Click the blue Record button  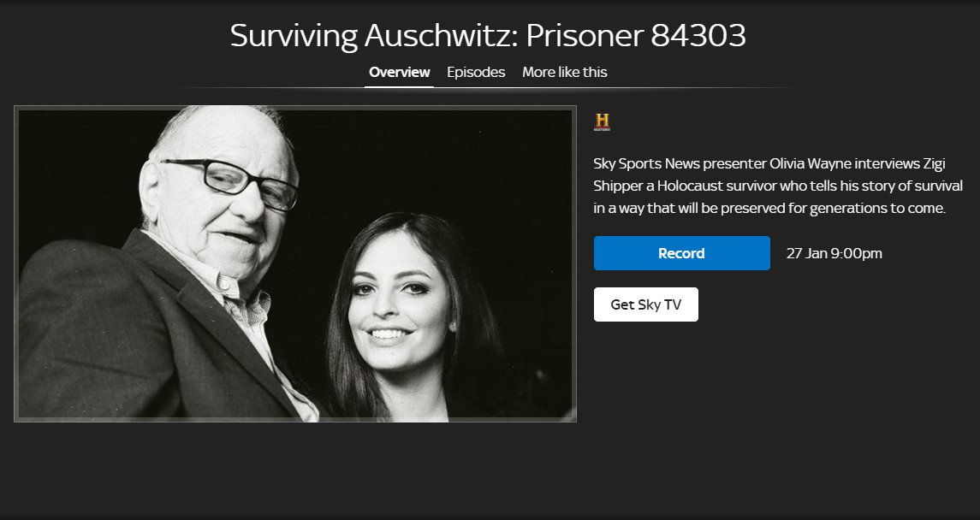[x=681, y=253]
